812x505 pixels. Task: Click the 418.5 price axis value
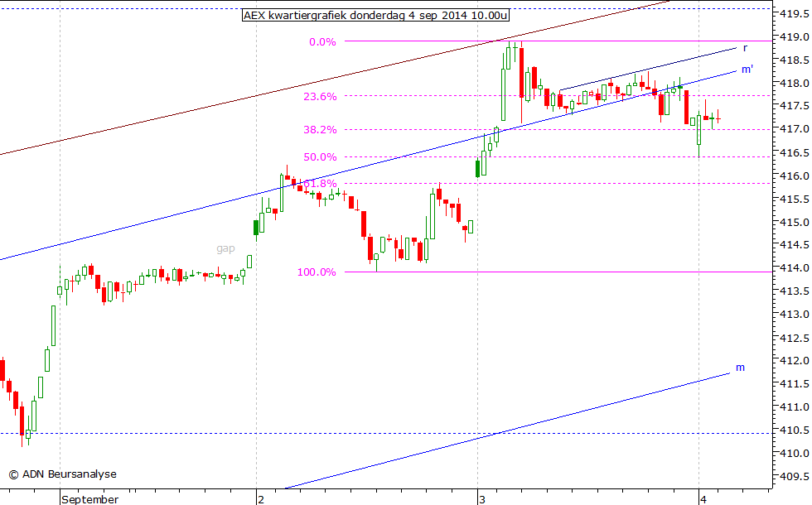[x=794, y=60]
